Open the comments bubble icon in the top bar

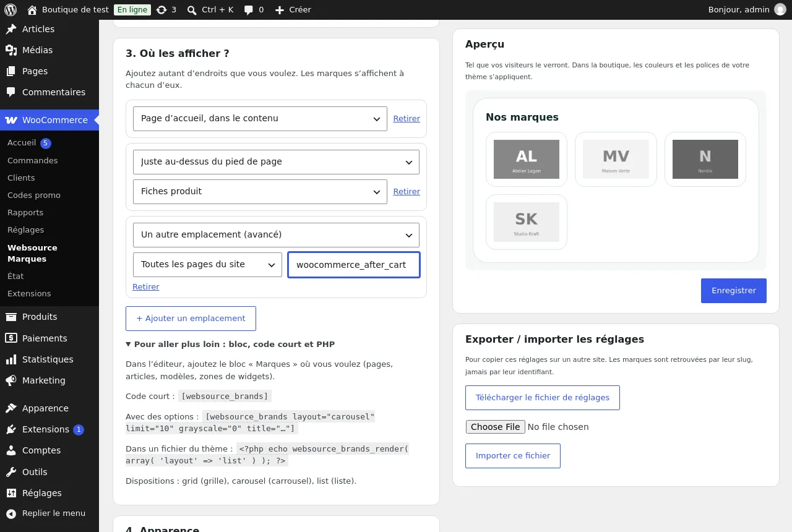click(x=248, y=10)
